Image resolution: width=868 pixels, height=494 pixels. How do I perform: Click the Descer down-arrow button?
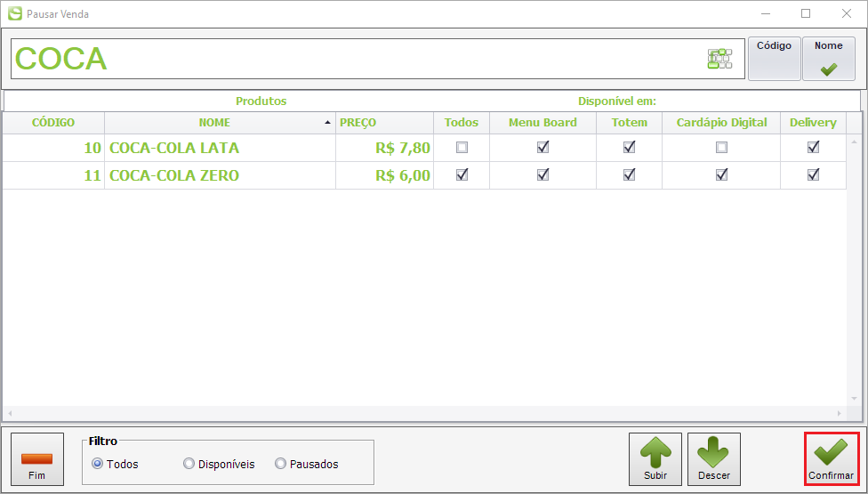click(x=714, y=459)
